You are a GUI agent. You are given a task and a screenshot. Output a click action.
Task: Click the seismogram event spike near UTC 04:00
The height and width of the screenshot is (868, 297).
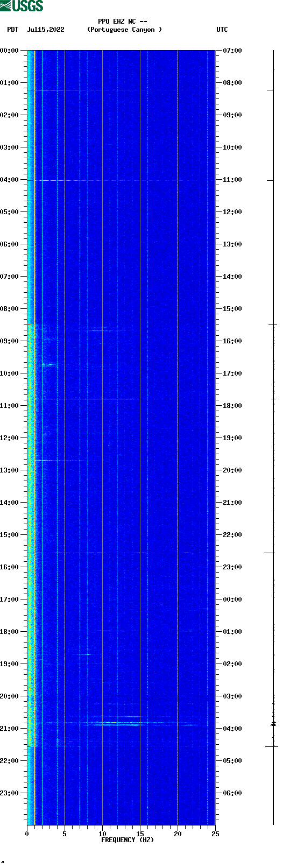click(x=273, y=724)
